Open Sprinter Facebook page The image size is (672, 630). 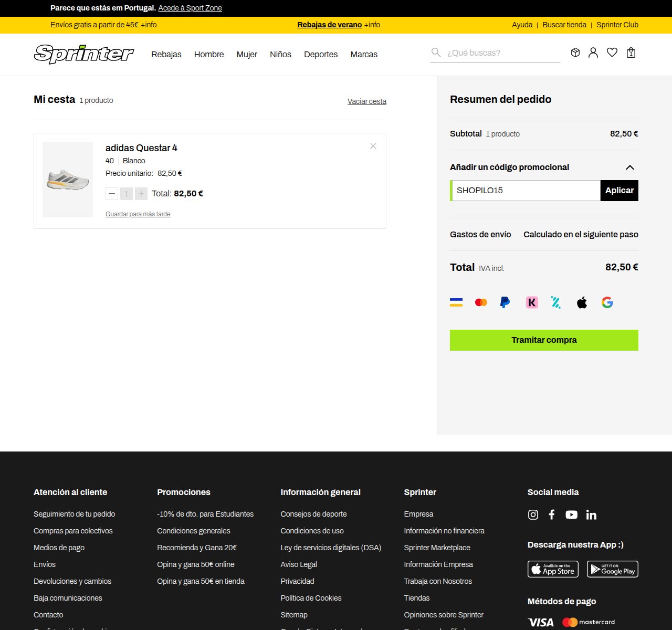coord(552,515)
